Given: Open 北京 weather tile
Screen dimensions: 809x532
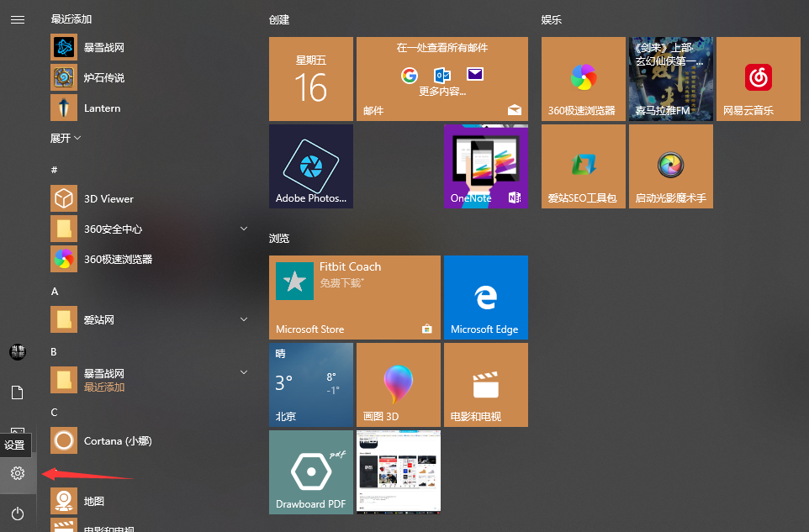Looking at the screenshot, I should tap(311, 385).
